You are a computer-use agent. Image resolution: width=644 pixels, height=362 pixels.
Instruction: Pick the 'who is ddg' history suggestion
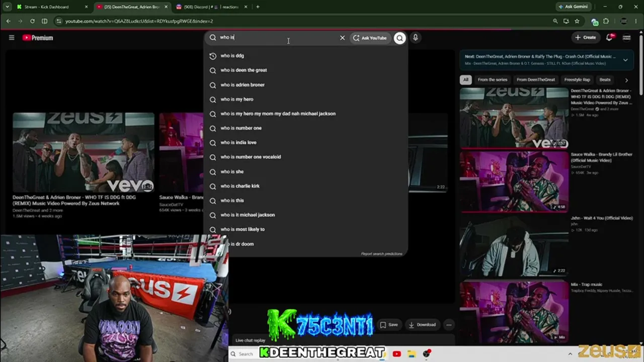[306, 56]
